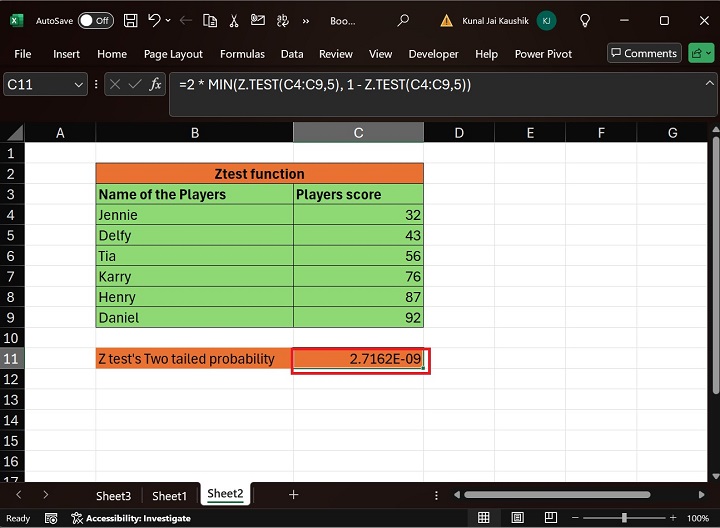This screenshot has height=528, width=720.
Task: Click the lightbulb ideas icon
Action: point(585,21)
